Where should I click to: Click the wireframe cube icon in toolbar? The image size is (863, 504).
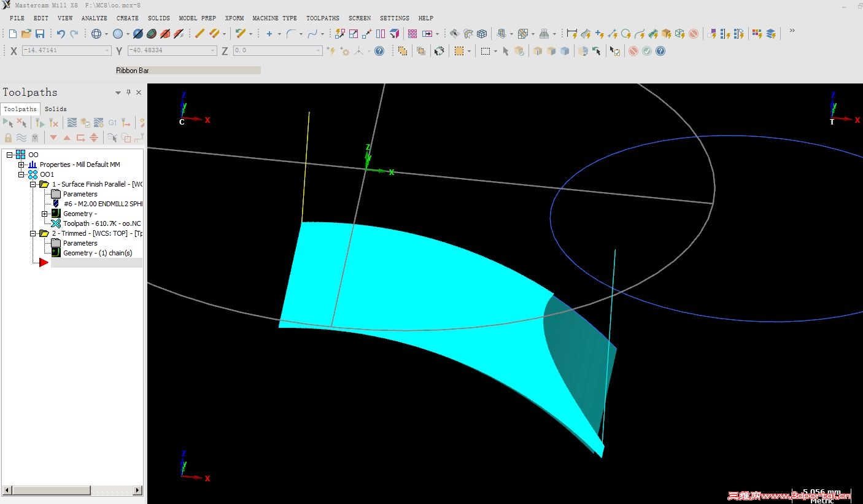click(x=482, y=34)
